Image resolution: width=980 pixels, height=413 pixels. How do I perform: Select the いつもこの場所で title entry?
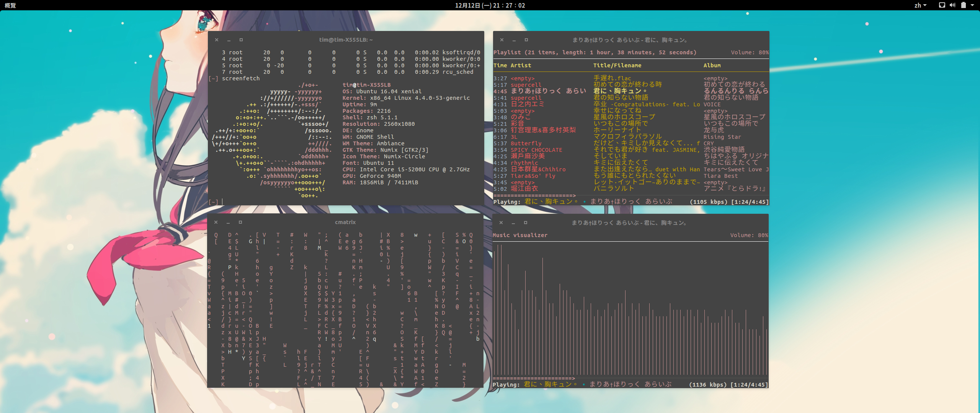click(621, 124)
